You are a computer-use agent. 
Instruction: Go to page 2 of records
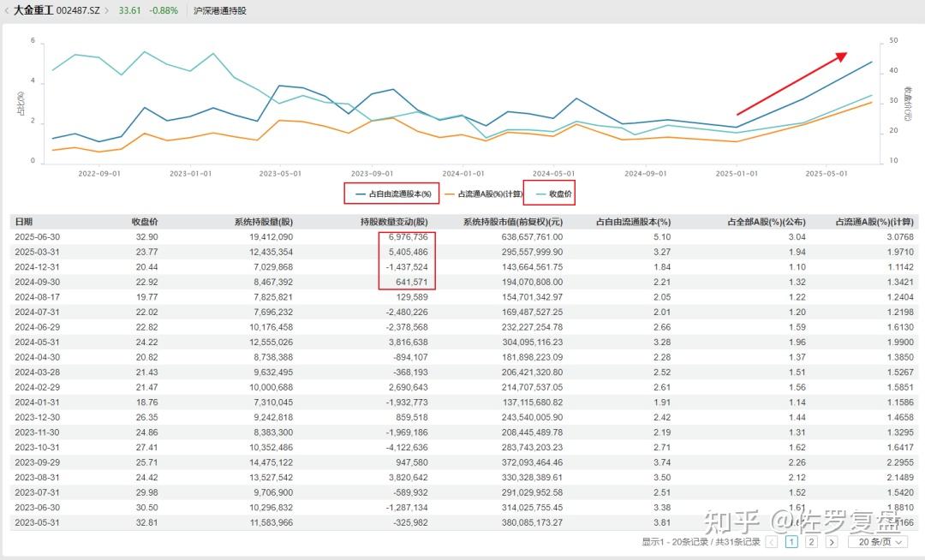pos(811,541)
